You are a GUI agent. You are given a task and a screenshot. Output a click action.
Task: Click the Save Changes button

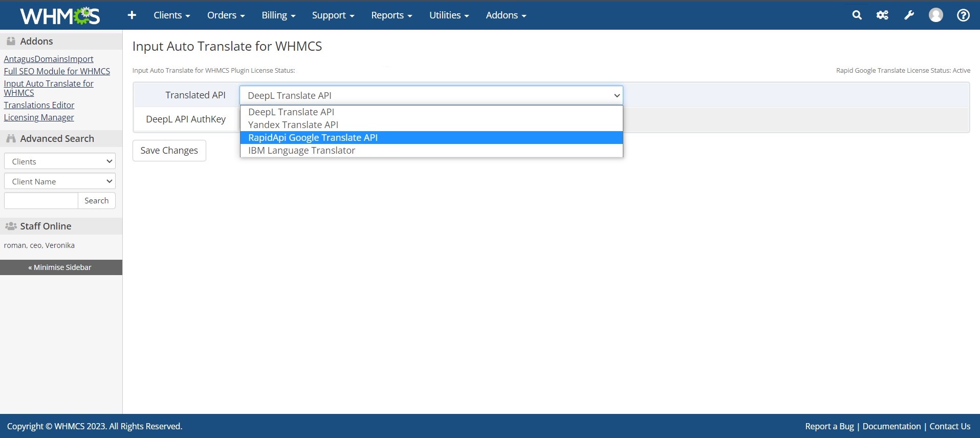click(169, 151)
